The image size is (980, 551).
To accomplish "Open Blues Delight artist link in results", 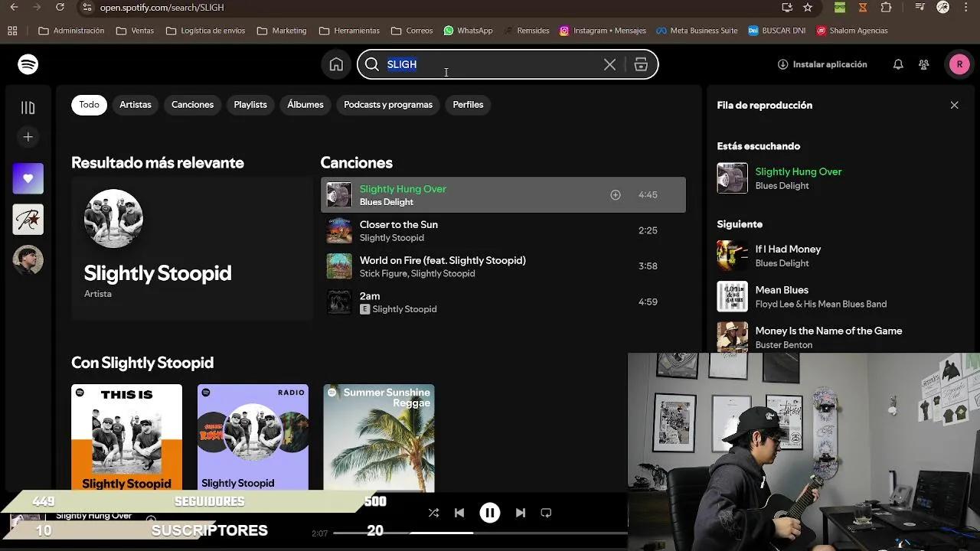I will click(x=387, y=202).
